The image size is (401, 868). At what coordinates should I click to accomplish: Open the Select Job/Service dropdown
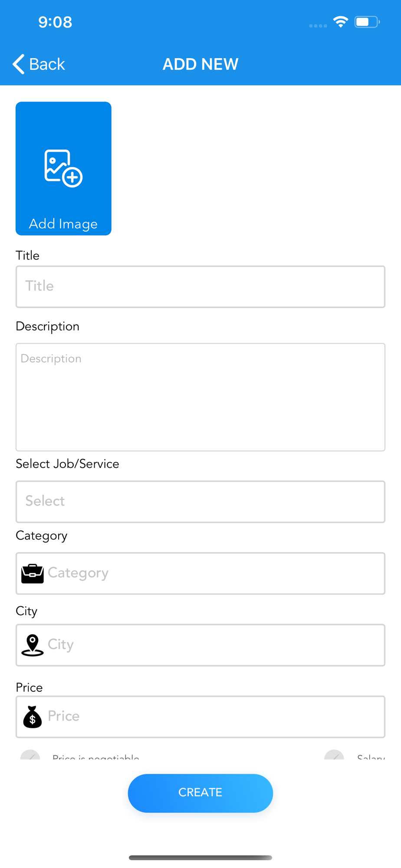pos(200,502)
